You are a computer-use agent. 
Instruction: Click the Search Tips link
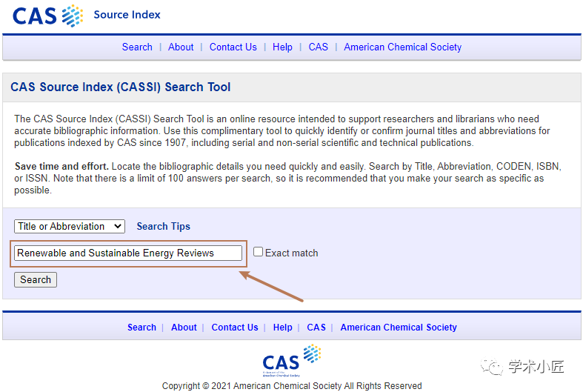[163, 226]
